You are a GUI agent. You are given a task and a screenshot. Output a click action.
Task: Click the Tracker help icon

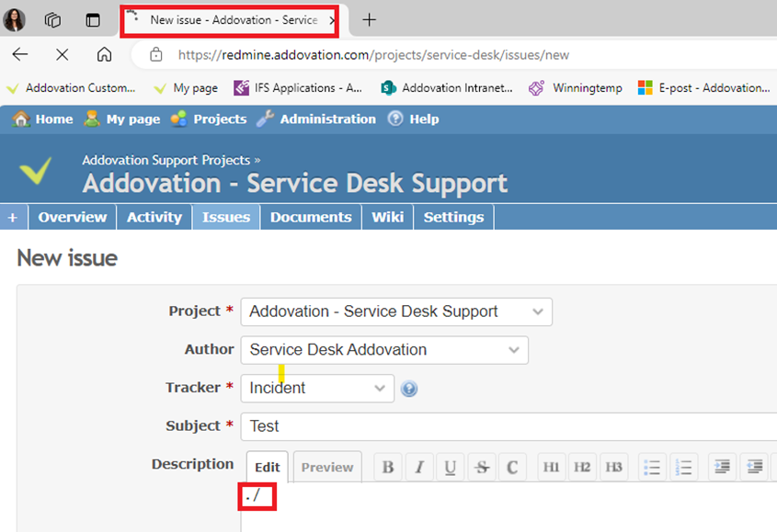point(409,389)
